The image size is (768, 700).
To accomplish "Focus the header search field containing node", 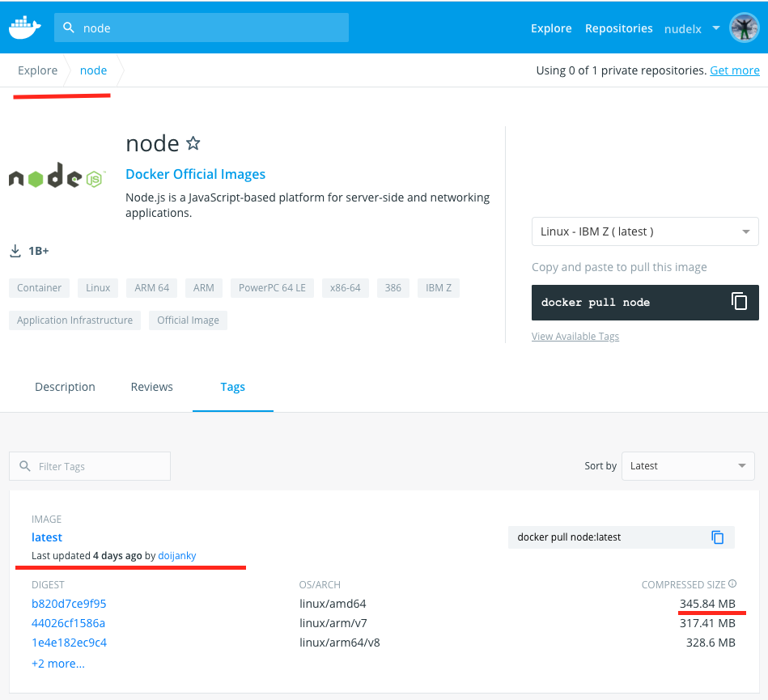I will (x=202, y=28).
